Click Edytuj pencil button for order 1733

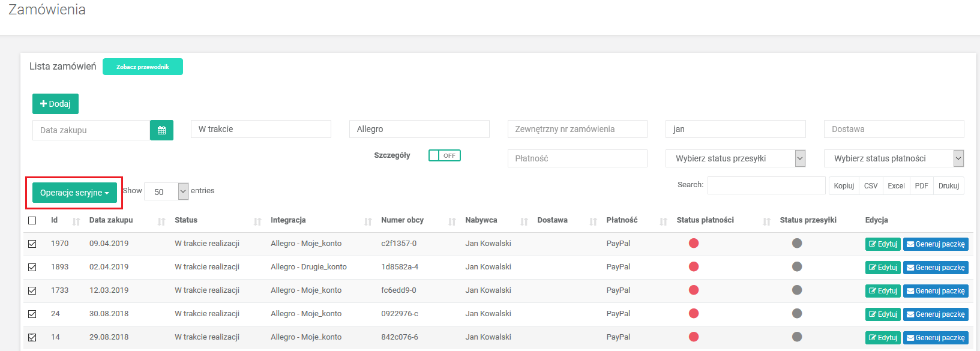point(883,291)
